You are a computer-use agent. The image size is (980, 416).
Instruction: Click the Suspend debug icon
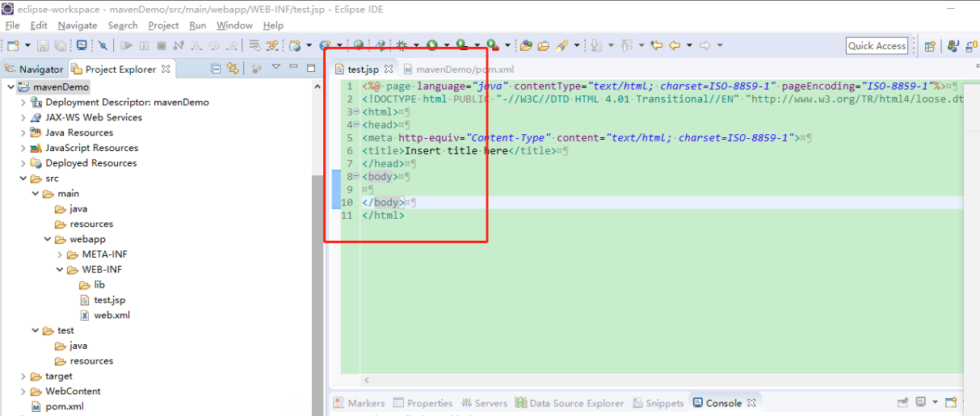click(x=144, y=46)
